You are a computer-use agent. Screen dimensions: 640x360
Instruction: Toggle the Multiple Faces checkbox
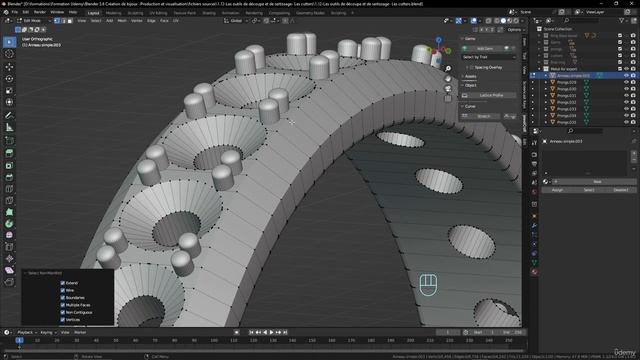62,305
